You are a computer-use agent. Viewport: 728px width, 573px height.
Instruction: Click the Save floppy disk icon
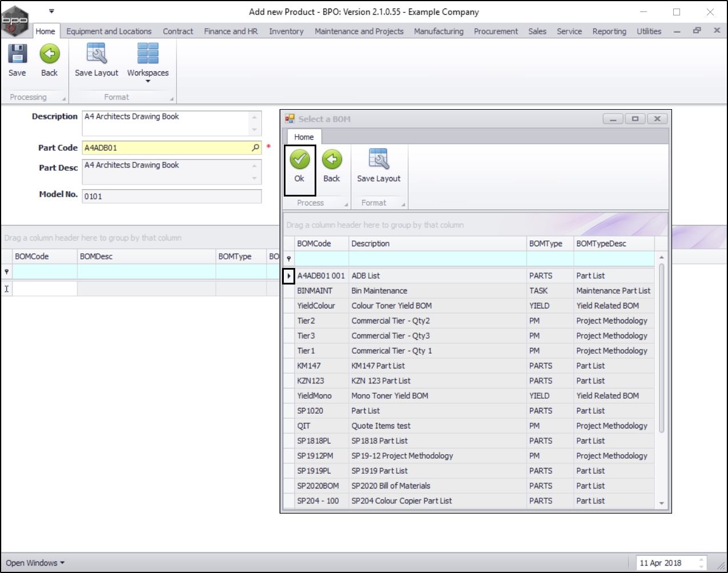point(17,54)
